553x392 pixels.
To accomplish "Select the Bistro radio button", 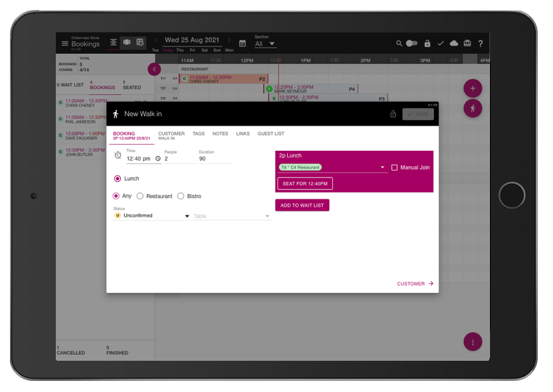I will [181, 196].
